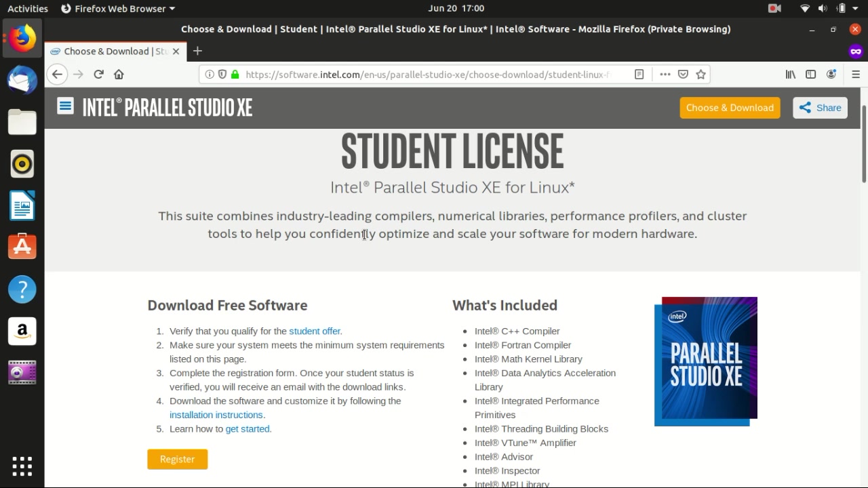Click the page vertical scrollbar
Screen dimensions: 868x488
click(x=864, y=144)
